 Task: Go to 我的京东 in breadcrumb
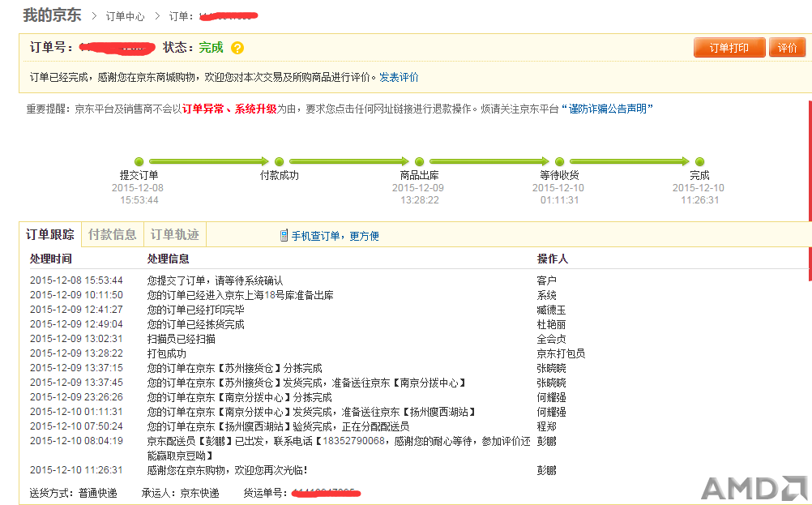(52, 15)
